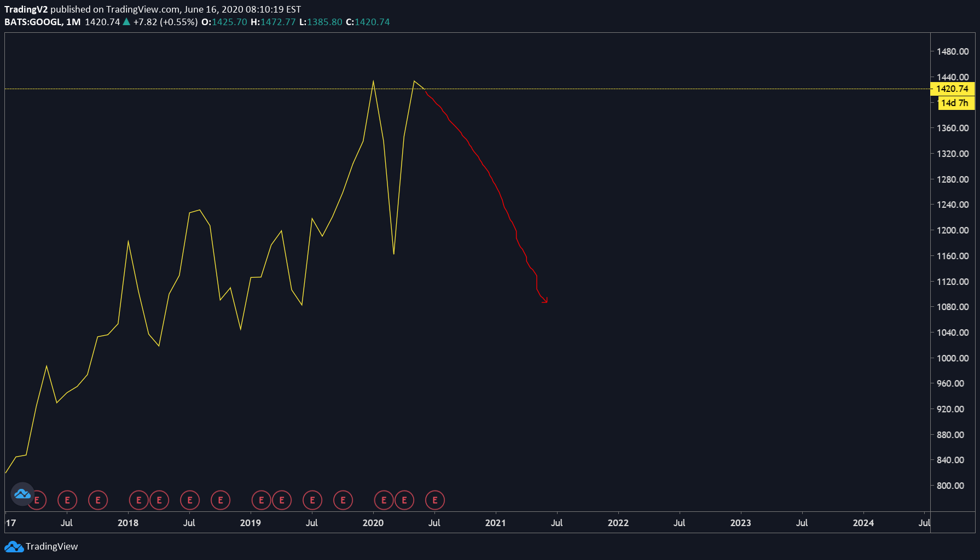Viewport: 980px width, 560px height.
Task: Click the 1480.00 price axis label
Action: (x=953, y=51)
